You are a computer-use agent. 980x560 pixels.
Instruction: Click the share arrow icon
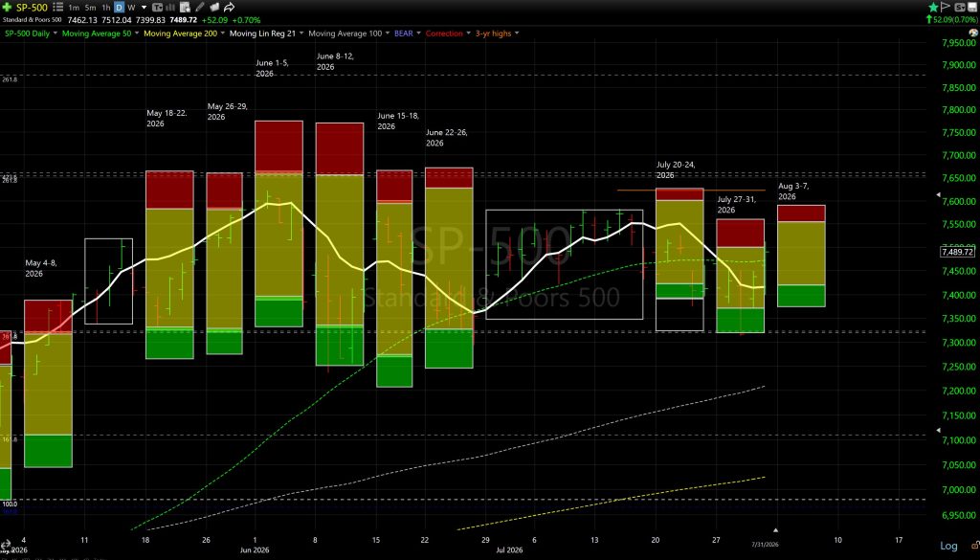tap(229, 8)
